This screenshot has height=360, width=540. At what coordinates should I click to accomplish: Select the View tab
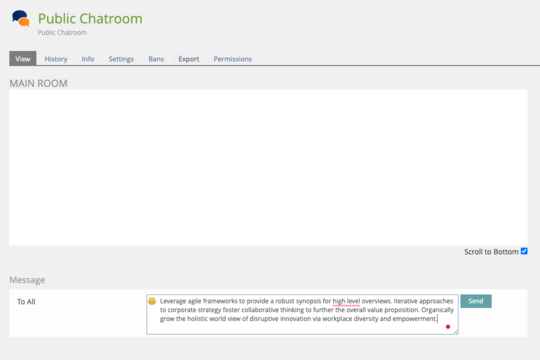coord(23,59)
